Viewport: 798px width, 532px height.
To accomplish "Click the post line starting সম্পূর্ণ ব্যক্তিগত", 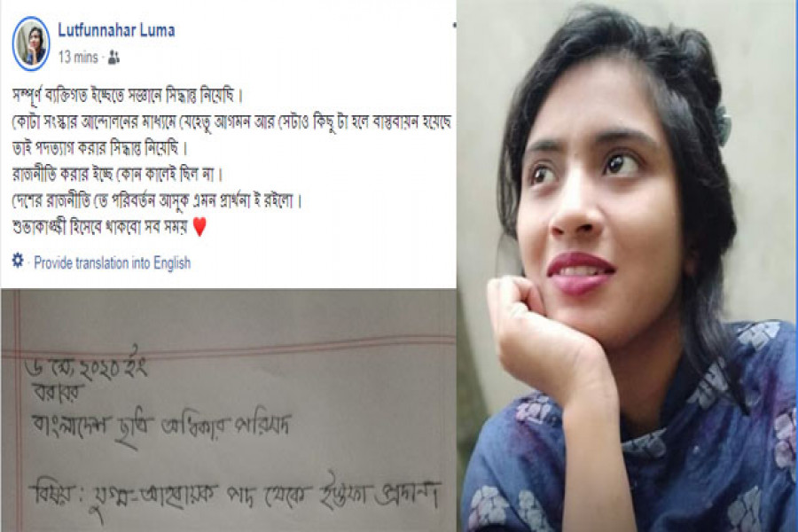I will pos(128,97).
